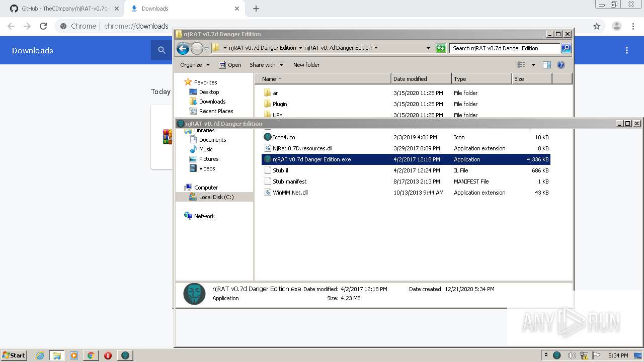Close the Downloads tab

(x=237, y=9)
